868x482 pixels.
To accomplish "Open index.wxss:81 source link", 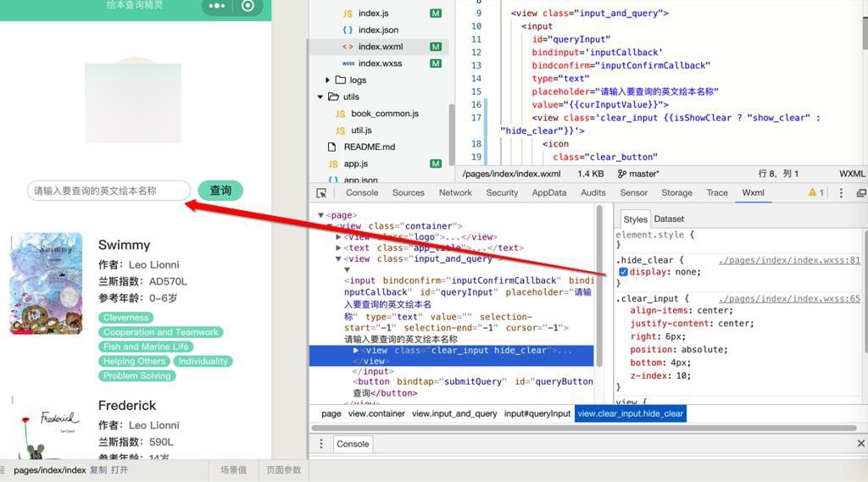I will click(x=789, y=260).
